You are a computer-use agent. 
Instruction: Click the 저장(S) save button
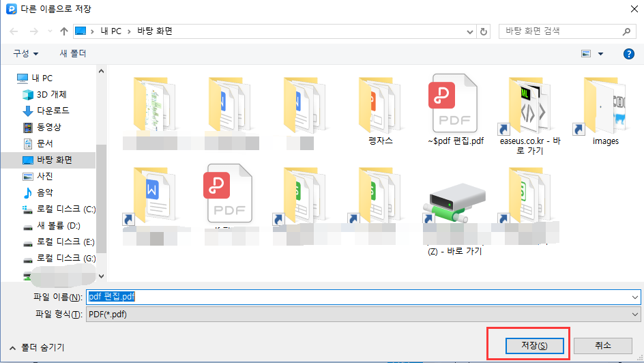click(534, 346)
